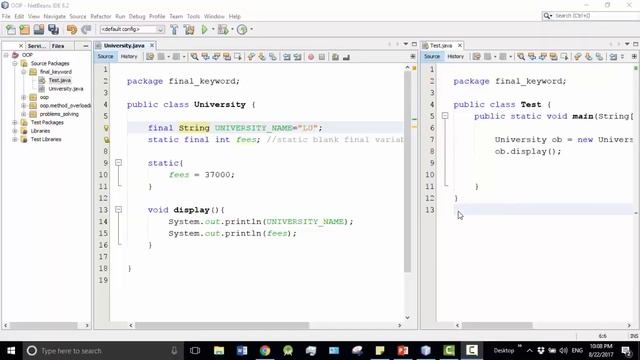The width and height of the screenshot is (640, 360).
Task: Click Shift Line Left icon in University.java toolbar
Action: pos(287,57)
